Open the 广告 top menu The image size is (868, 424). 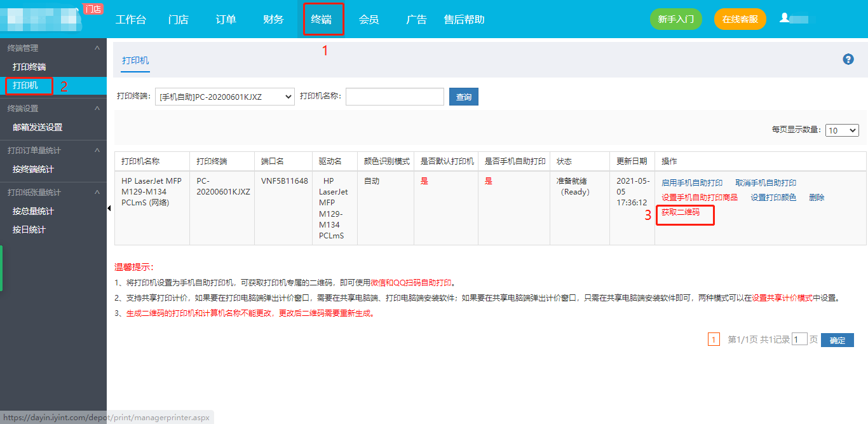coord(416,20)
